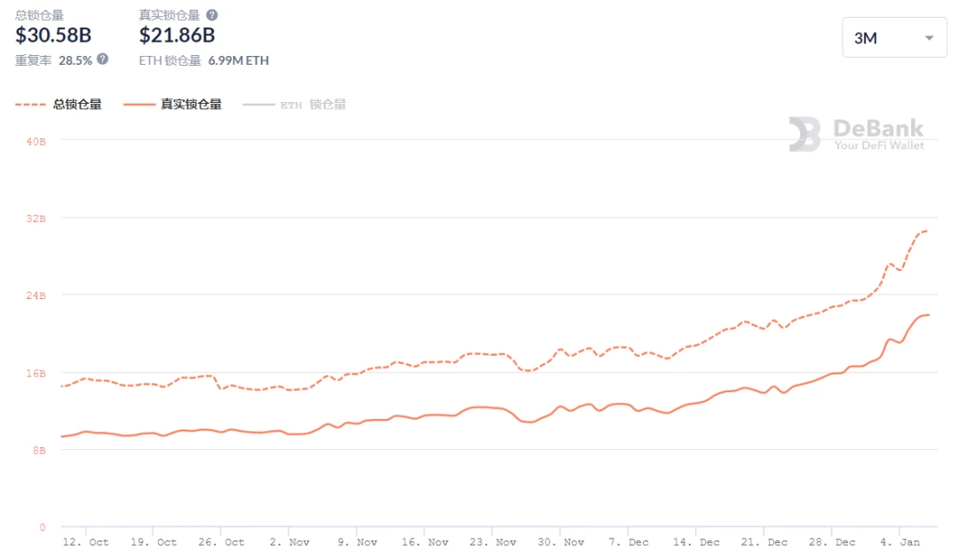Click the 21. Dec x-axis date label
The width and height of the screenshot is (959, 560).
(765, 542)
